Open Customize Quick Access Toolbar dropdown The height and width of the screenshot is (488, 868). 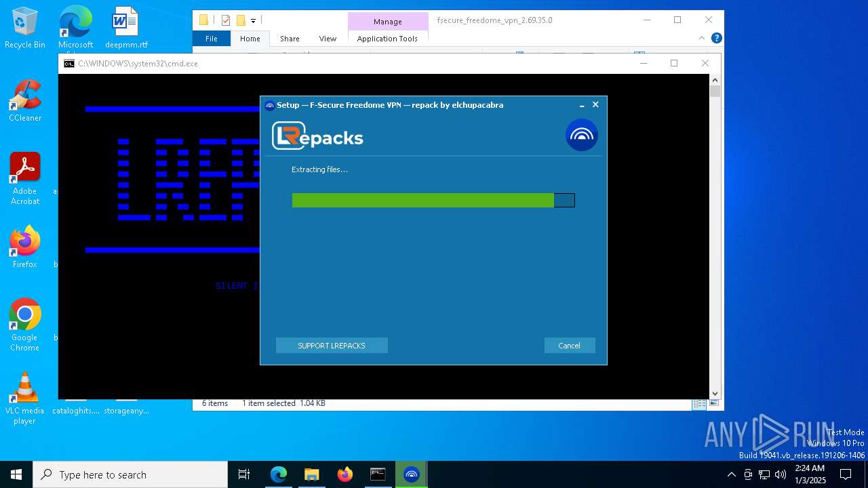pyautogui.click(x=253, y=21)
